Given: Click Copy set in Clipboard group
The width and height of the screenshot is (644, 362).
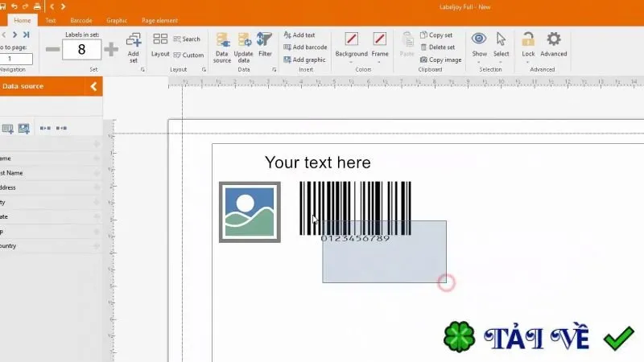Looking at the screenshot, I should click(436, 35).
